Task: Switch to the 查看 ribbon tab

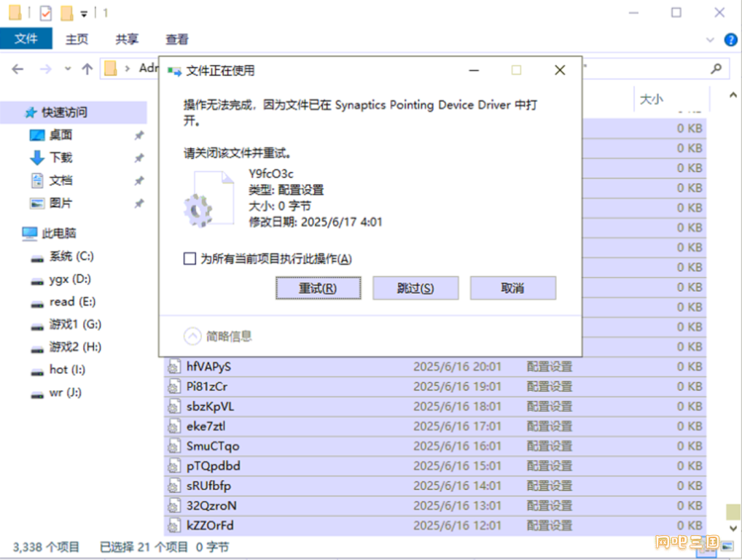Action: (x=176, y=39)
